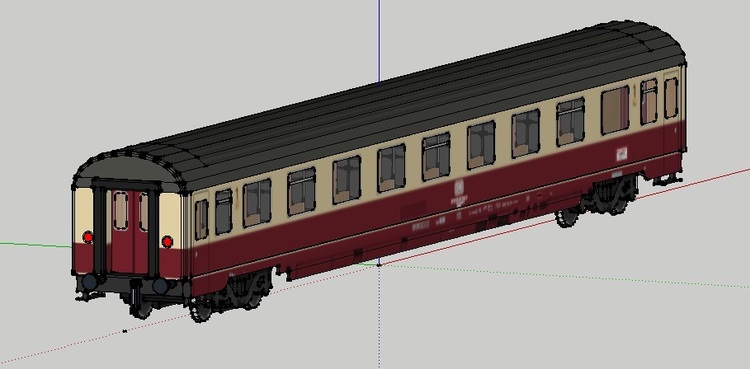Select the left round buffer on the car end
This screenshot has width=750, height=369.
coord(90,281)
